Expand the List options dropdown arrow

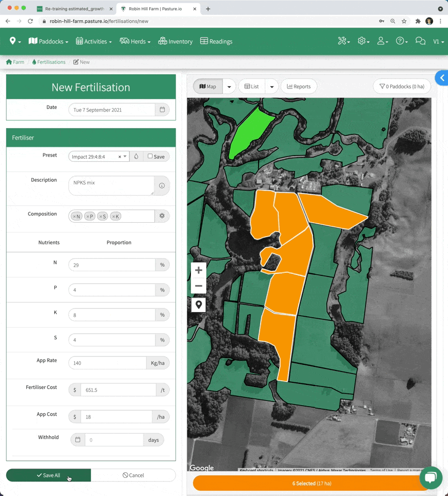coord(271,86)
